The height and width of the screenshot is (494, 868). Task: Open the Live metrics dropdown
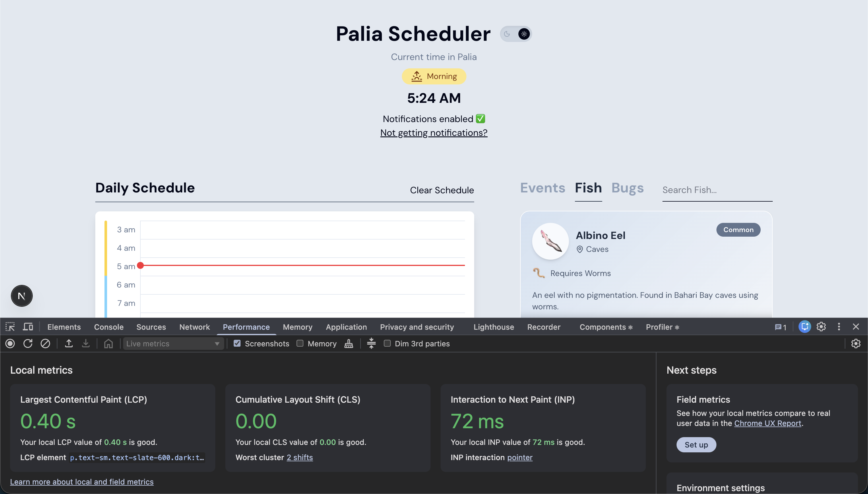pyautogui.click(x=173, y=344)
